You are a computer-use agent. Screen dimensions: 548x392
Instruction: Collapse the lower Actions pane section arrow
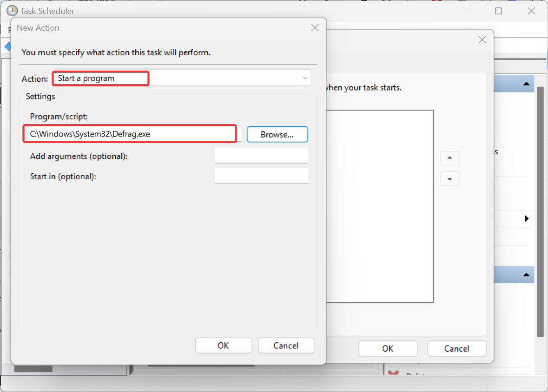(x=526, y=274)
